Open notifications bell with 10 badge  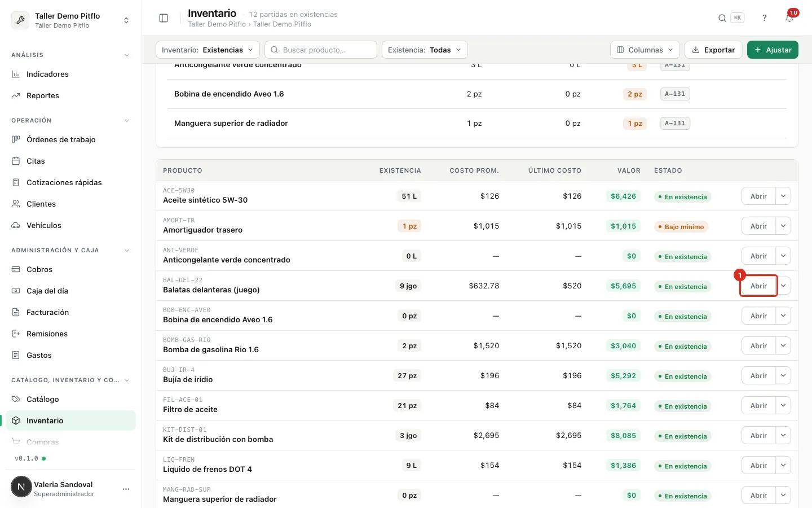point(789,17)
